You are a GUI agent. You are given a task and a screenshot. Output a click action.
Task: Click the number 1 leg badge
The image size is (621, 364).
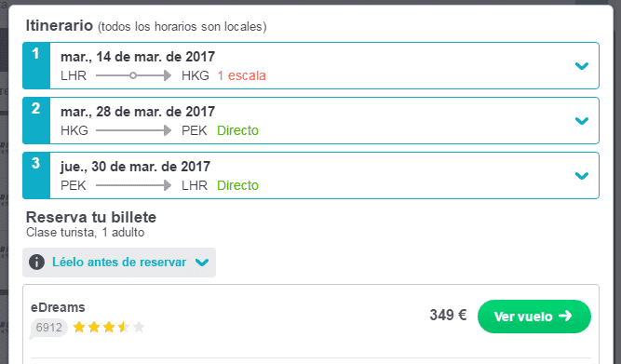click(x=36, y=65)
